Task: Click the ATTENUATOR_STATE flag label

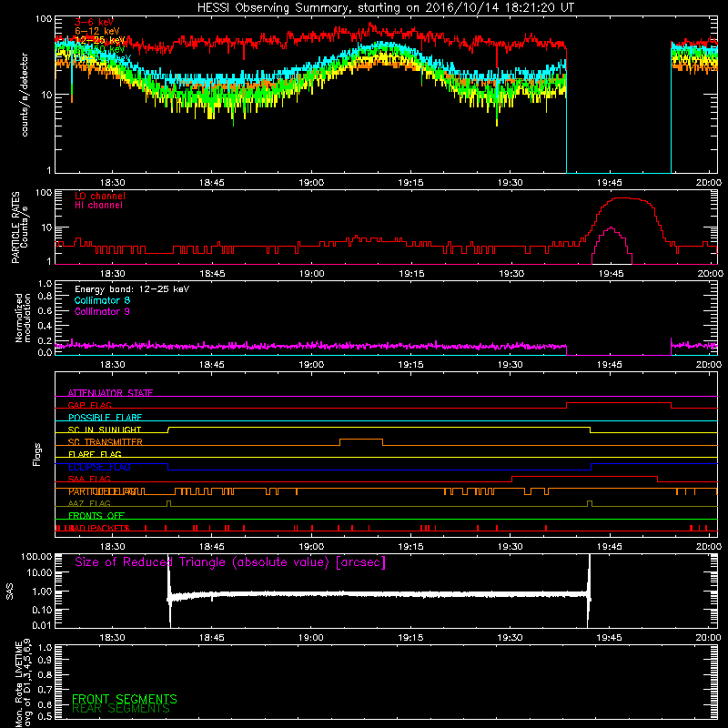Action: pos(110,393)
